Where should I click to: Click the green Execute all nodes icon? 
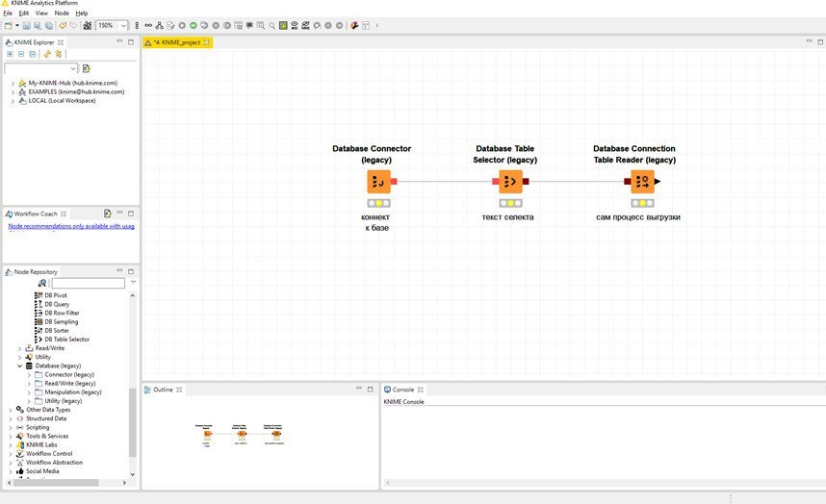coord(194,25)
